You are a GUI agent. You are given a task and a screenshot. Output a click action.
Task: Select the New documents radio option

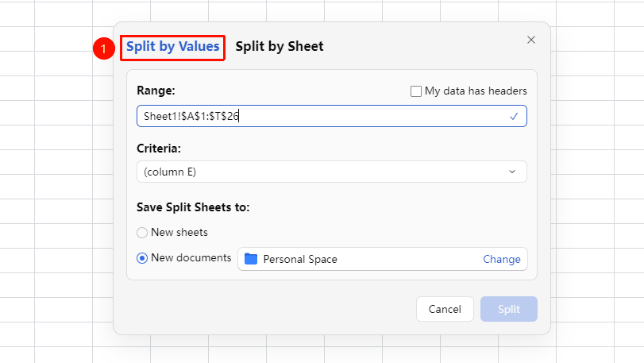pos(142,258)
